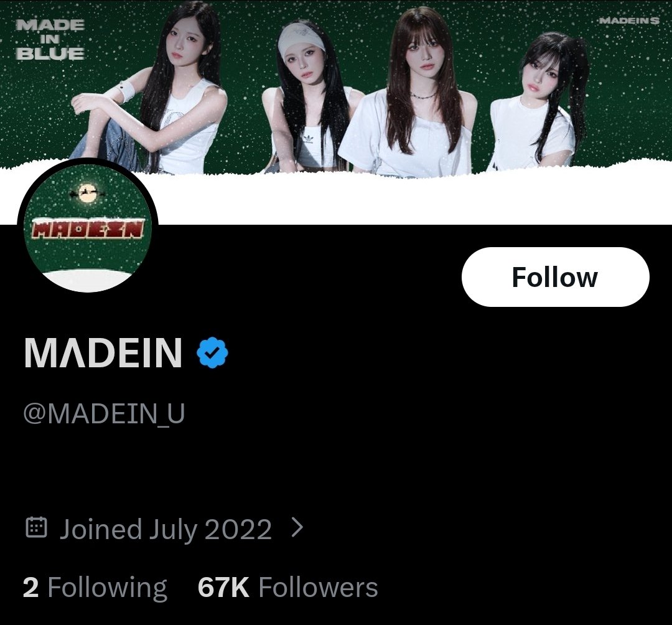Click the Follow button

[556, 277]
